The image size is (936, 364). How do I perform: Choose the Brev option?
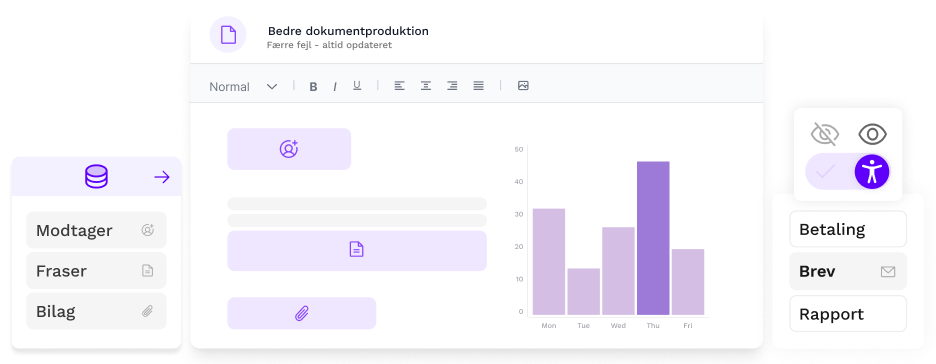(848, 272)
